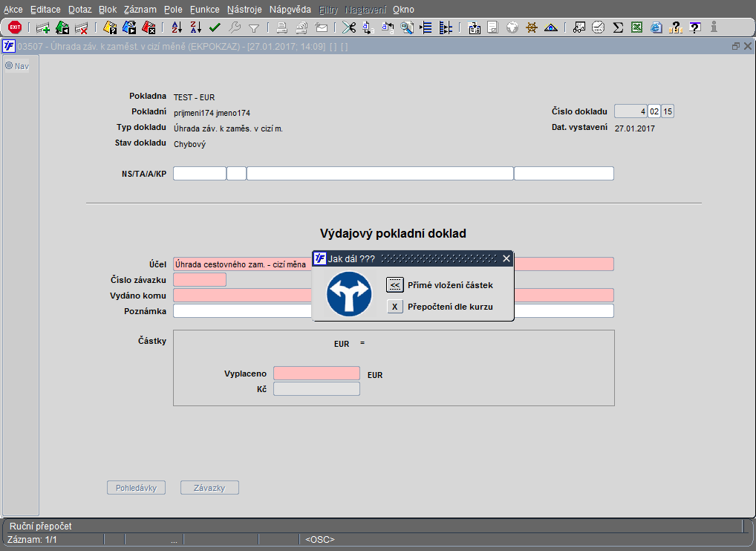Click the << button for Přímé vložení částek
Viewport: 756px width, 551px height.
pyautogui.click(x=395, y=285)
